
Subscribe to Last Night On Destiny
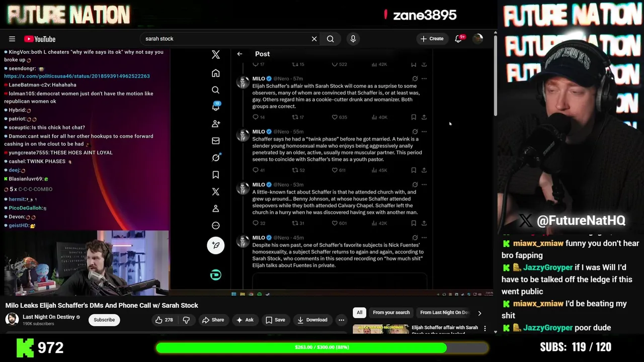104,320
